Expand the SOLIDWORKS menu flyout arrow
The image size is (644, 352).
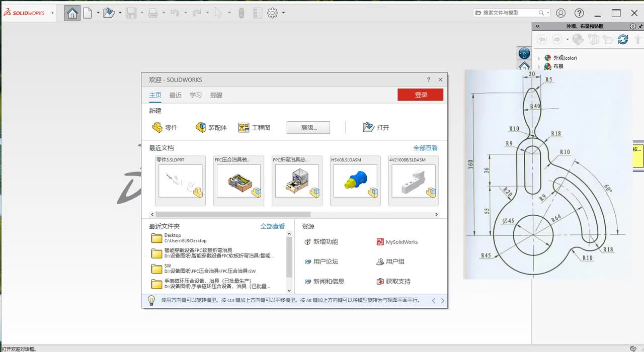[x=52, y=13]
